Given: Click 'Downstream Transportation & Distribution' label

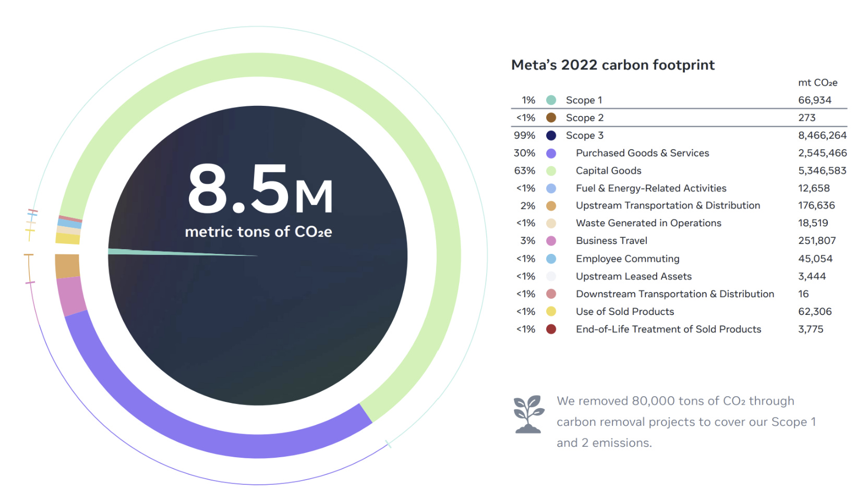Looking at the screenshot, I should point(675,294).
